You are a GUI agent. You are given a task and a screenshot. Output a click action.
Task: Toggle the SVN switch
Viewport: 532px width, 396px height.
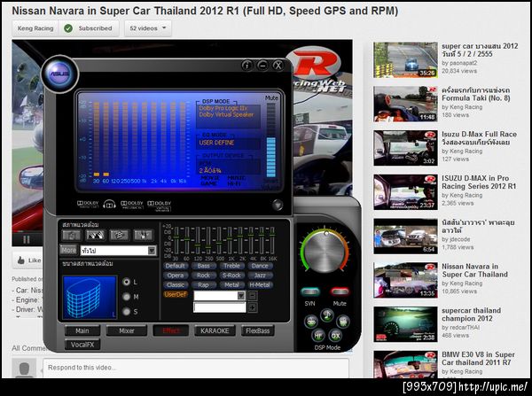310,291
